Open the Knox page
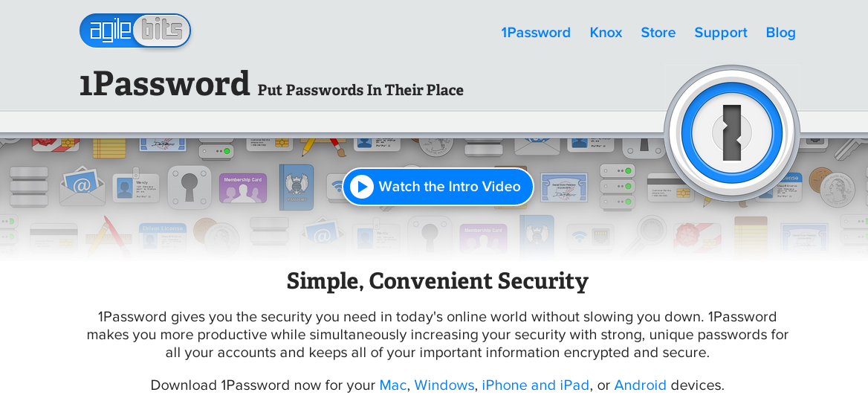868x401 pixels. click(x=606, y=33)
